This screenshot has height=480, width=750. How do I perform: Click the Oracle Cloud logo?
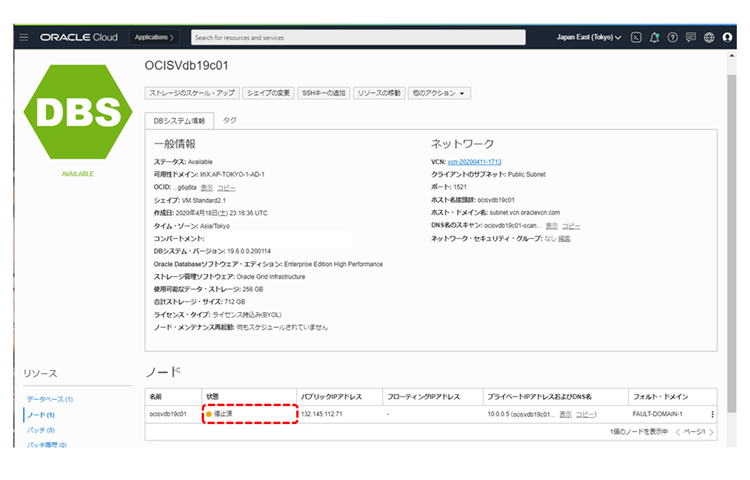pyautogui.click(x=79, y=37)
